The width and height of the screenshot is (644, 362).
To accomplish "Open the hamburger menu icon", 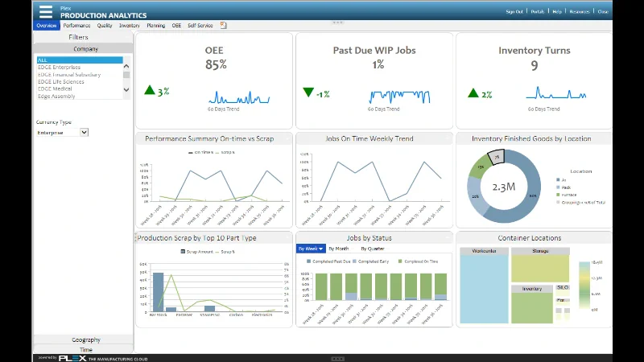I will coord(46,11).
